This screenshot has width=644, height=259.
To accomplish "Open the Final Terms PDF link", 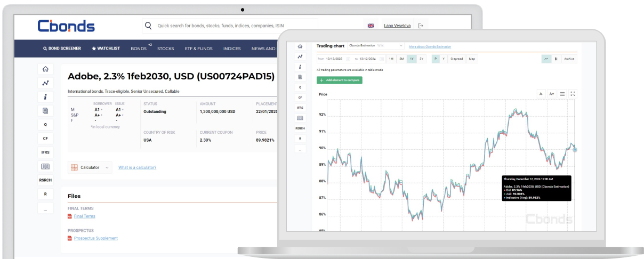I will [x=85, y=216].
